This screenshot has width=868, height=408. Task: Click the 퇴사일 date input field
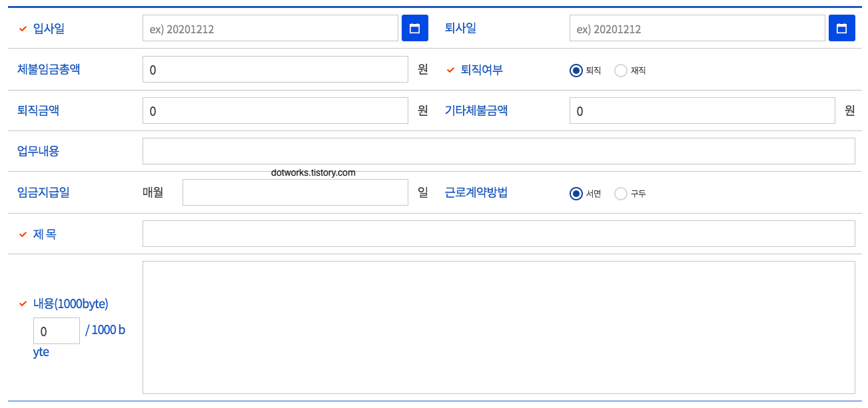pyautogui.click(x=697, y=28)
